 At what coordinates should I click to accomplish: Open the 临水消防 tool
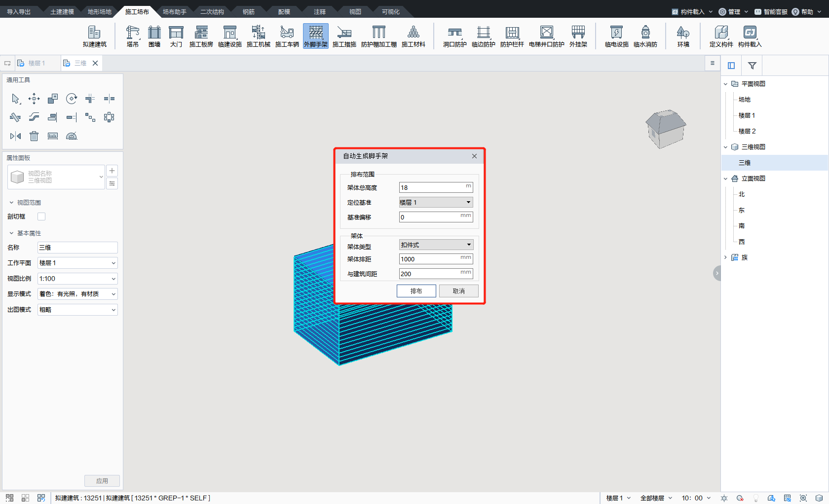click(x=645, y=36)
